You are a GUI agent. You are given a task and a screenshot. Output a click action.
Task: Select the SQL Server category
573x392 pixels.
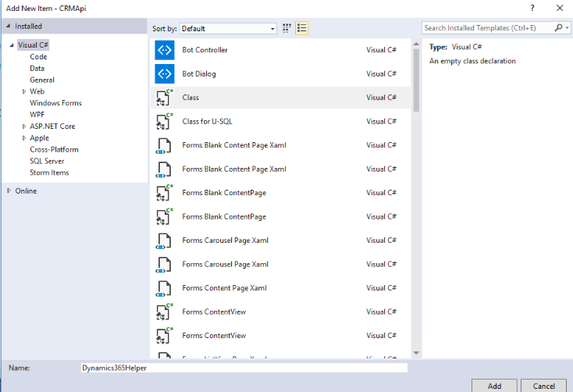tap(47, 162)
